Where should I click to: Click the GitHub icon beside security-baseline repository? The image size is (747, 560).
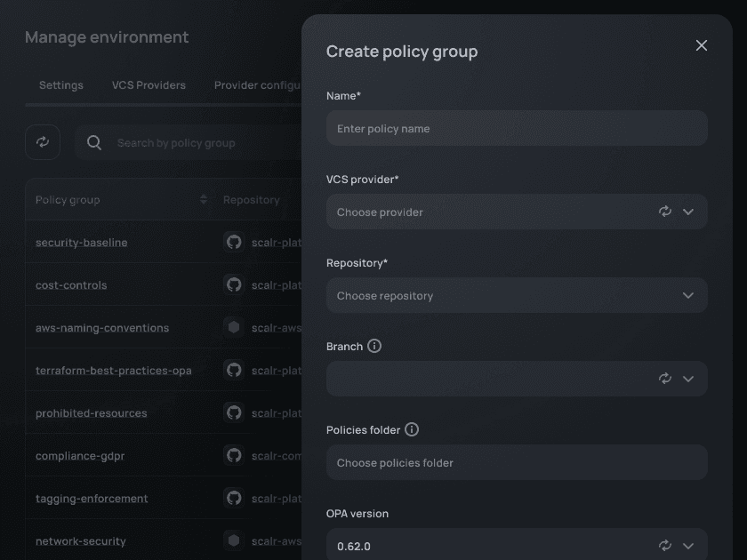233,242
